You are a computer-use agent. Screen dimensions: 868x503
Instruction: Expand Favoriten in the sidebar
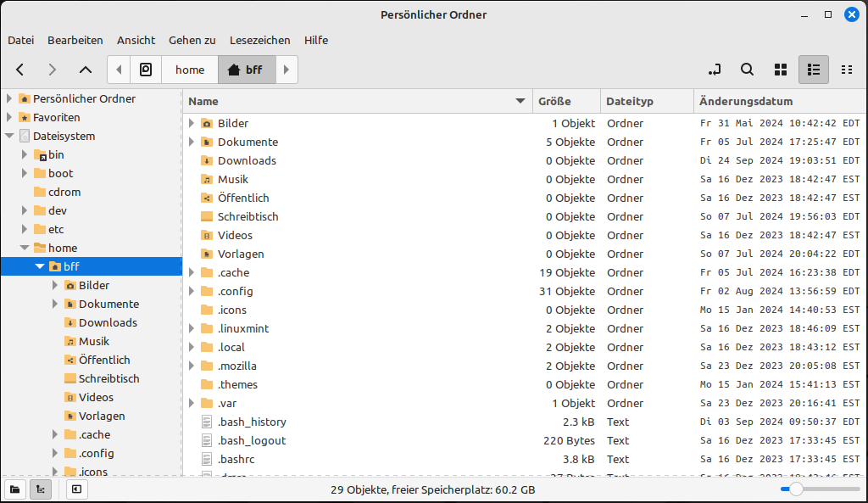pos(8,117)
